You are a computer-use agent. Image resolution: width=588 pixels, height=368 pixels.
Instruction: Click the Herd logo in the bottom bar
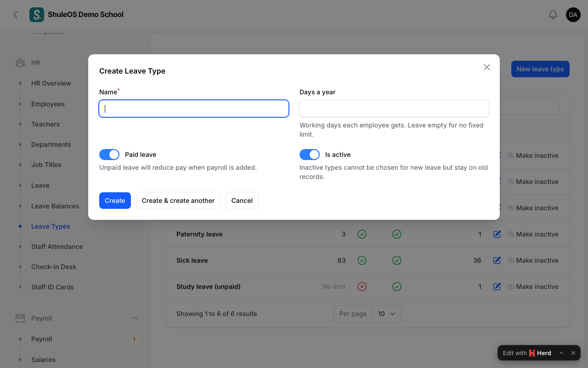tap(532, 353)
